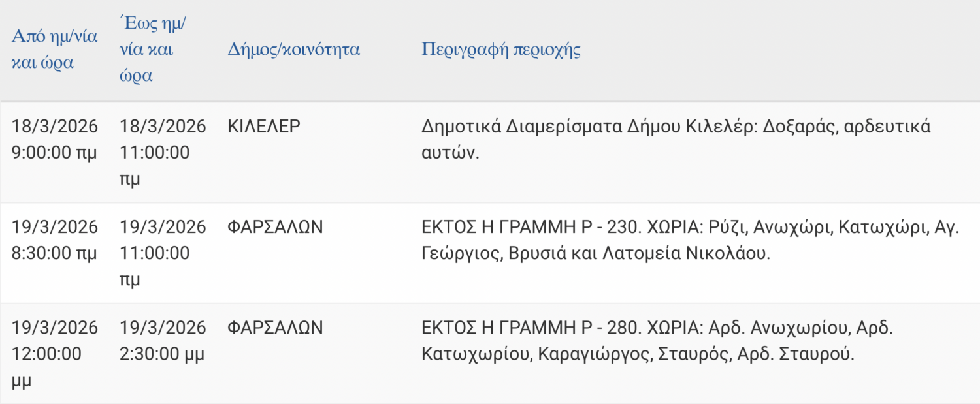
Task: Sort by the 'Δήμος/κοινότητα' header
Action: tap(293, 50)
